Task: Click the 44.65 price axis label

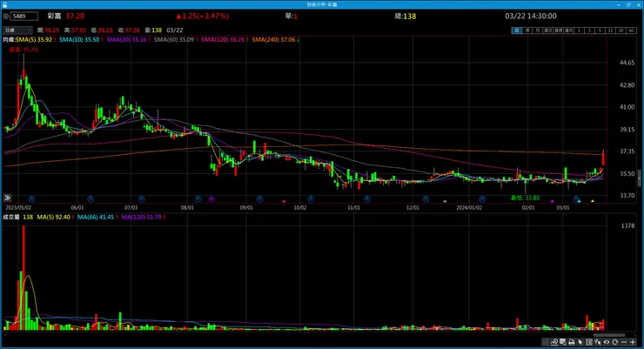Action: pos(627,63)
